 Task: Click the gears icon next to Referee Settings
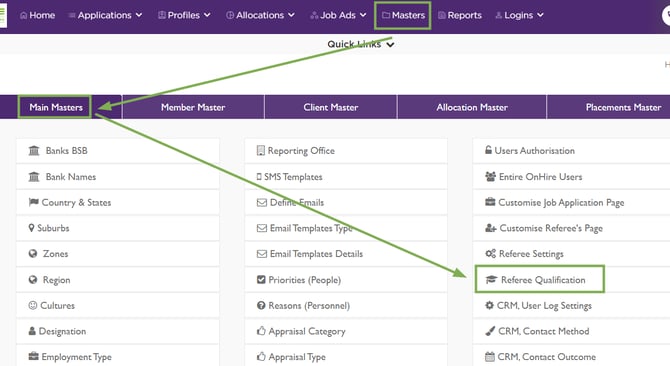pyautogui.click(x=491, y=253)
